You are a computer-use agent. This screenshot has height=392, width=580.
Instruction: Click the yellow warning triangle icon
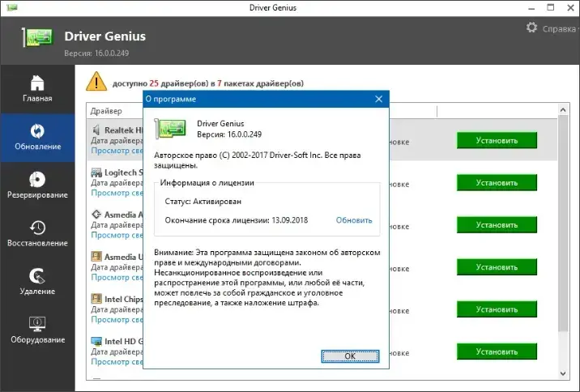click(x=96, y=81)
